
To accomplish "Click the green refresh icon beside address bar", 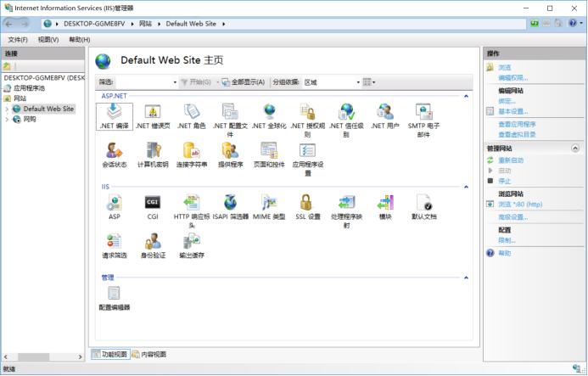I will (535, 24).
